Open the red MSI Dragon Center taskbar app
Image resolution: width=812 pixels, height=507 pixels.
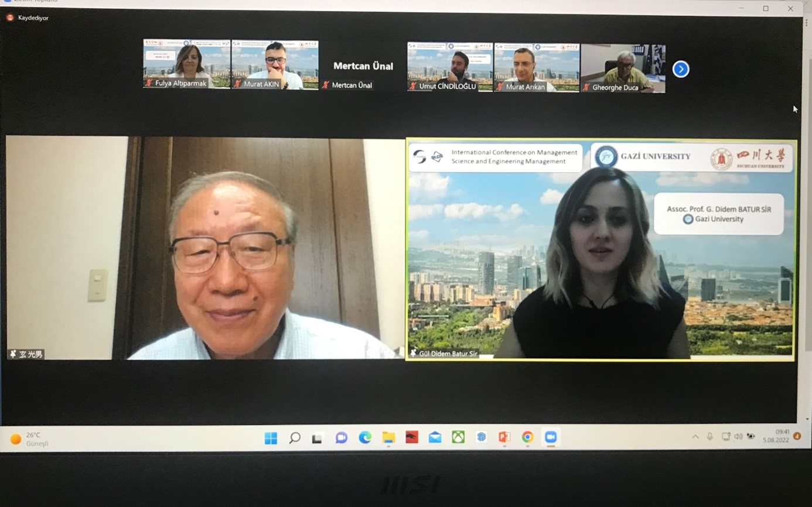(x=412, y=437)
